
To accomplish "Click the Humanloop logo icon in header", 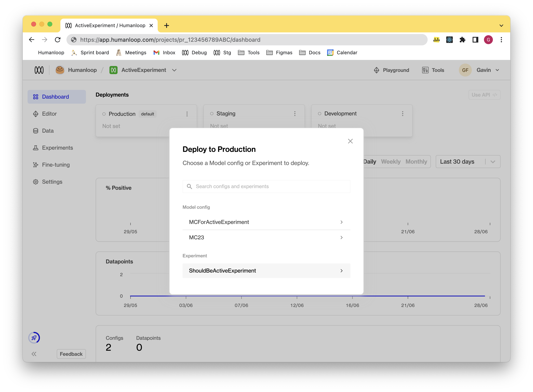I will (39, 70).
